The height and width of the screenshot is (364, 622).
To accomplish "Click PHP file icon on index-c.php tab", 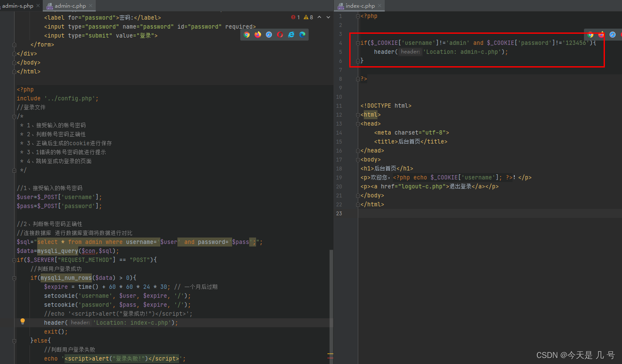I will 341,6.
